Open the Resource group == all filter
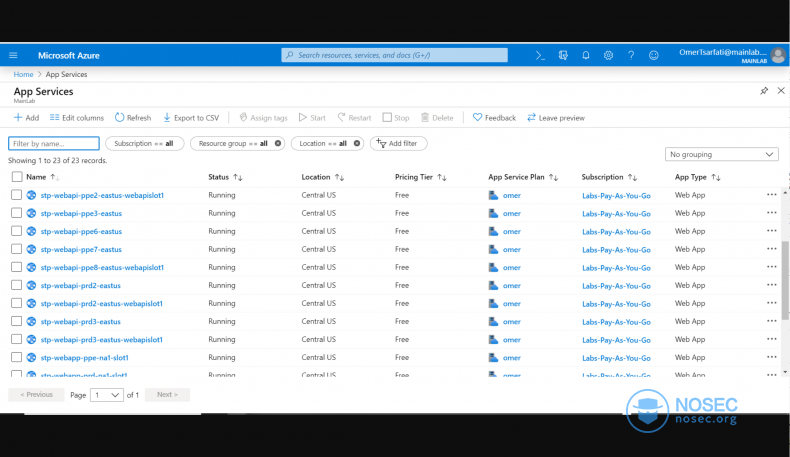This screenshot has height=457, width=790. (x=233, y=144)
